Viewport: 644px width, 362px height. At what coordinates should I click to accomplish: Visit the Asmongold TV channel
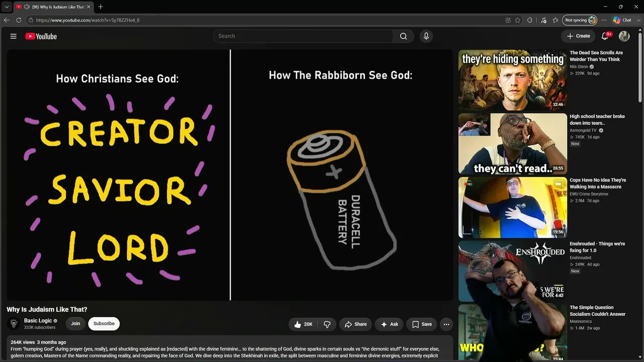coord(583,130)
